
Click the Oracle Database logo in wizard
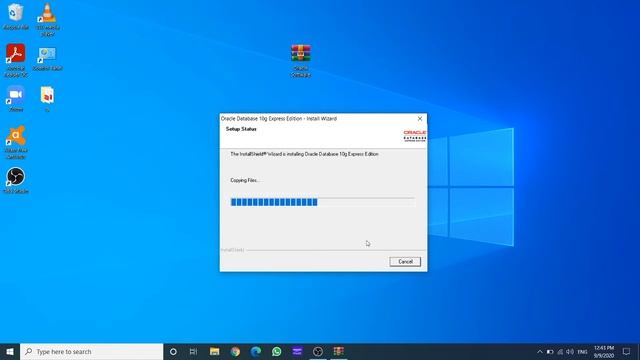415,136
